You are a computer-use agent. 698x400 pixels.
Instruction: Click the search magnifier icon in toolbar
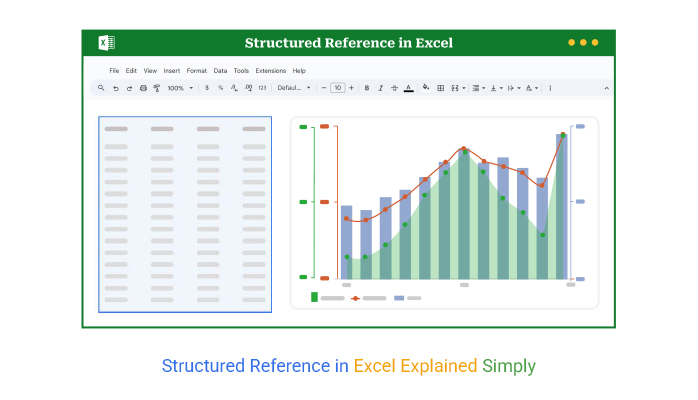tap(101, 88)
